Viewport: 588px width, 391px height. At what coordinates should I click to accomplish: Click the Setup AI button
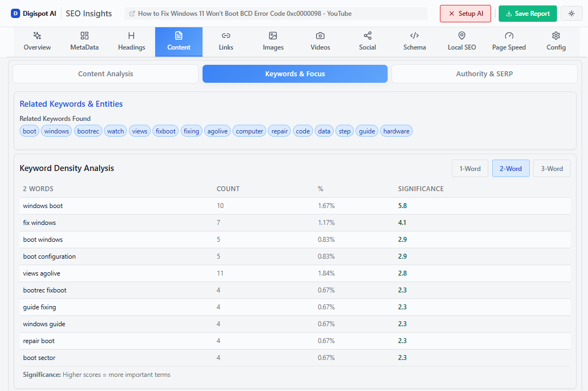coord(465,13)
